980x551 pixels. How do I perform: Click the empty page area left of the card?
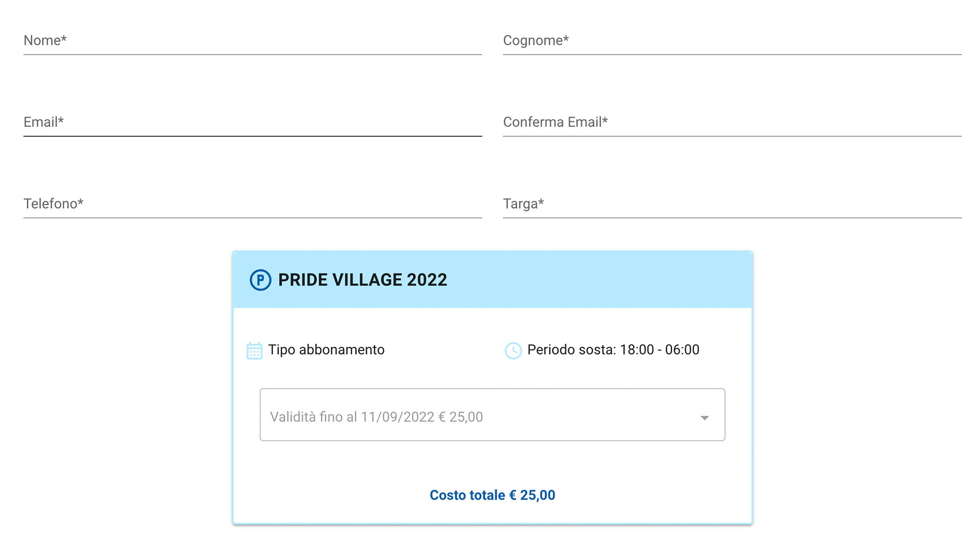pyautogui.click(x=117, y=388)
